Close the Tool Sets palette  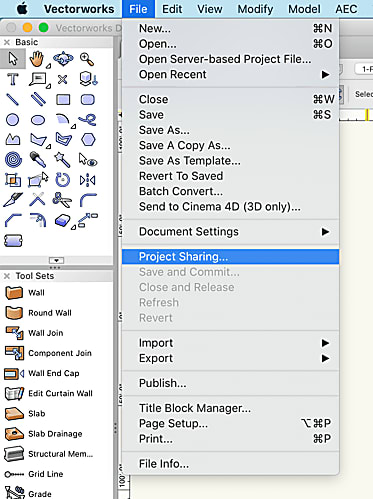click(x=7, y=276)
